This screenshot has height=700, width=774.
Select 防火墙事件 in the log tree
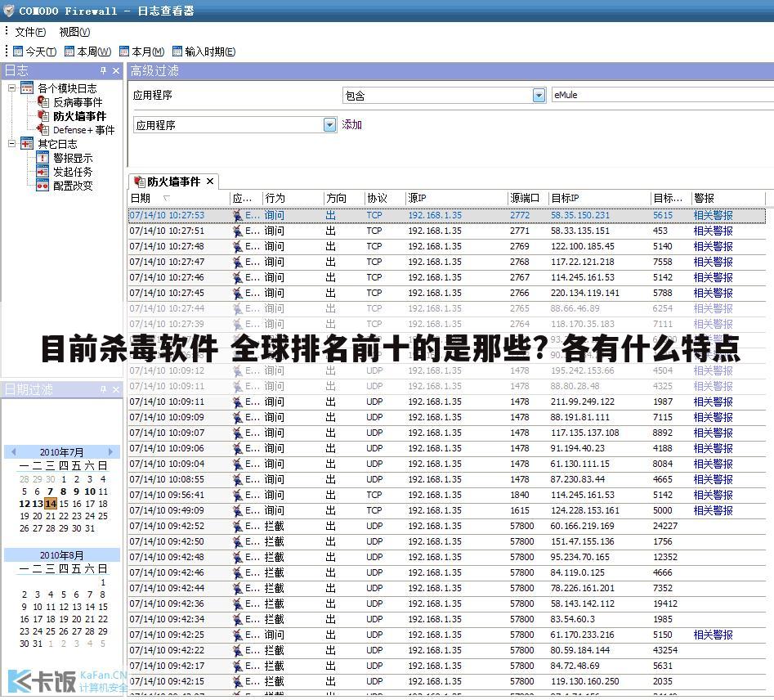(x=79, y=116)
